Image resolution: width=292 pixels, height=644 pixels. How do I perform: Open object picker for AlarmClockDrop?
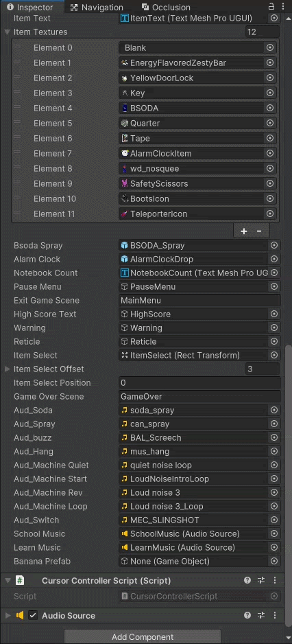click(x=274, y=259)
